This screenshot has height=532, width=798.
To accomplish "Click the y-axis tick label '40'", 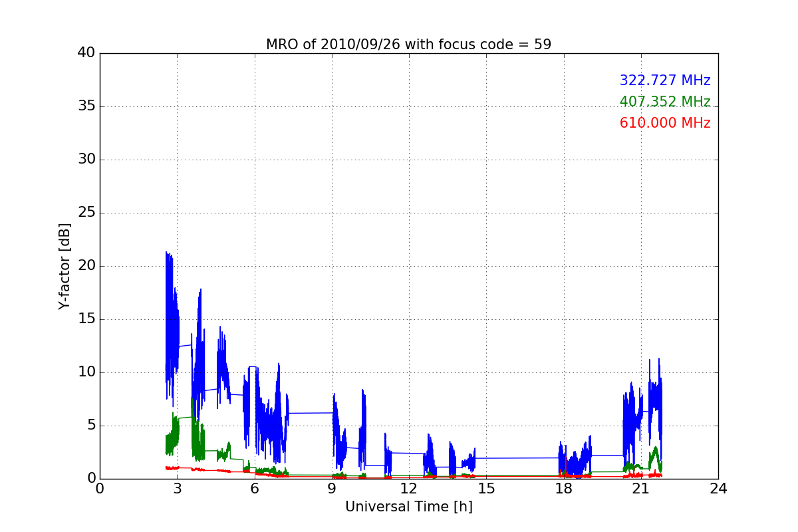I will click(x=86, y=53).
